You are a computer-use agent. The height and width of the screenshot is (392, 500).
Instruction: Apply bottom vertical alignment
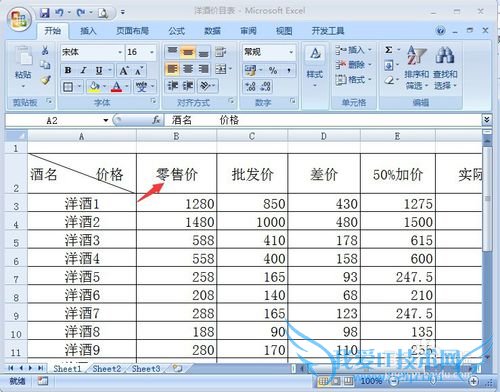[204, 52]
